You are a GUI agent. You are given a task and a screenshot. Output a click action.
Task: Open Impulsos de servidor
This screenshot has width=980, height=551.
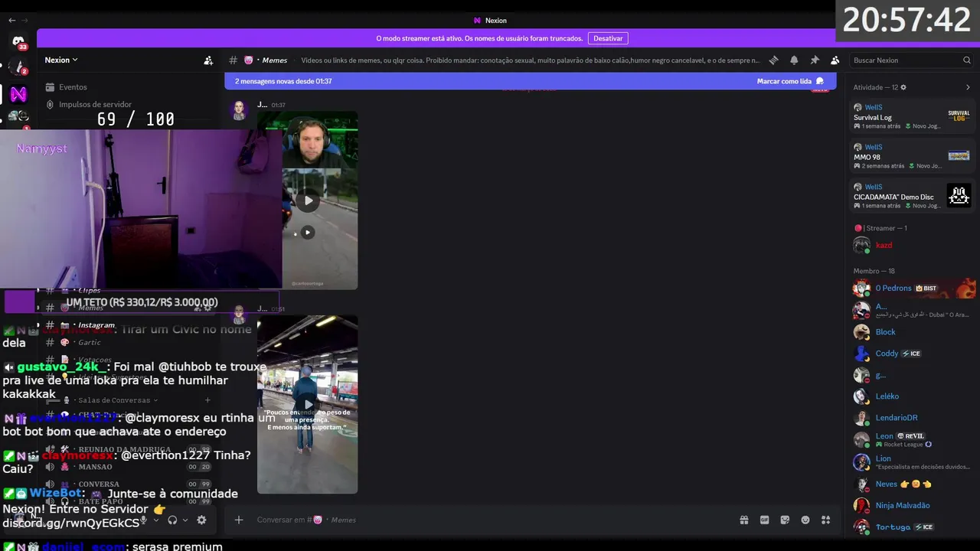click(x=88, y=104)
